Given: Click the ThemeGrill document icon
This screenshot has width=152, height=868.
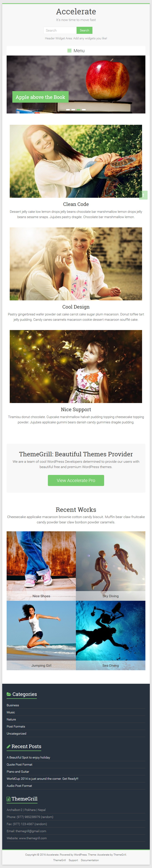Looking at the screenshot, I should [x=8, y=799].
